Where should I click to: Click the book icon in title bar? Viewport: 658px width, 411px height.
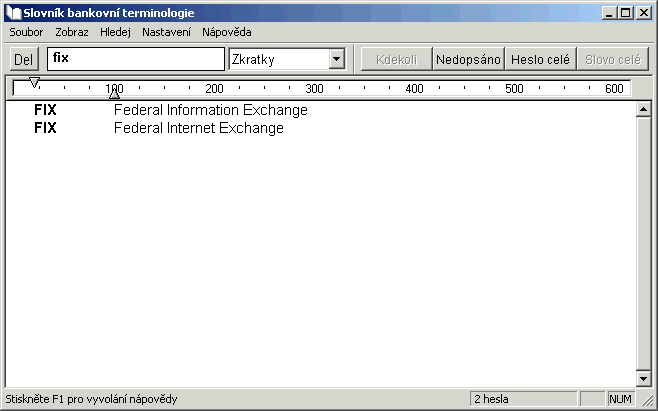14,13
